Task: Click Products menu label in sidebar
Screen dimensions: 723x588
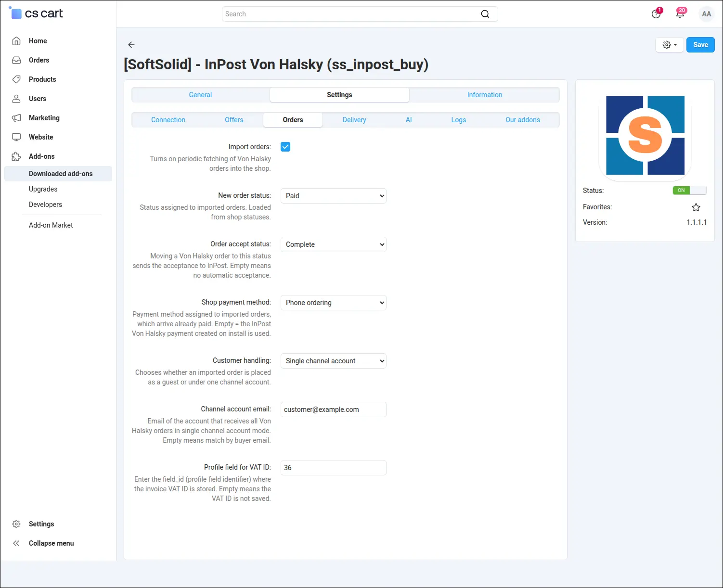Action: coord(42,79)
